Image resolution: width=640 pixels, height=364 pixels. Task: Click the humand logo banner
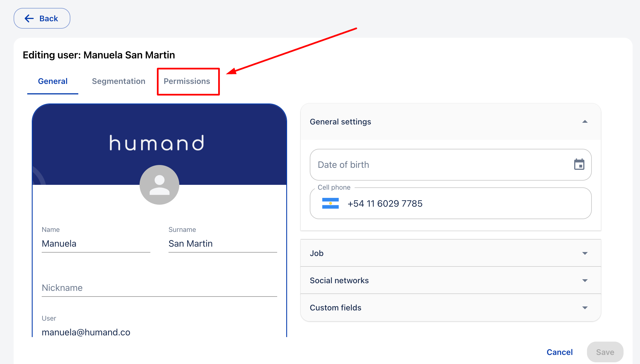(157, 143)
